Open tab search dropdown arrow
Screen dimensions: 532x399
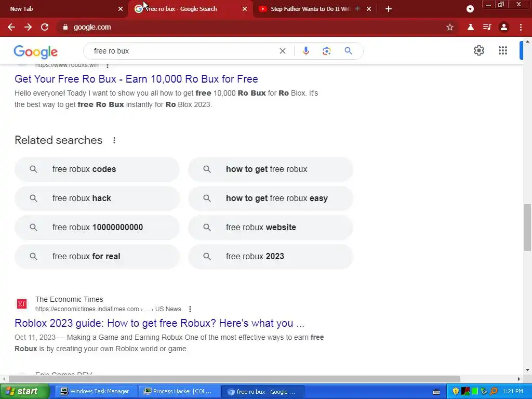(470, 9)
